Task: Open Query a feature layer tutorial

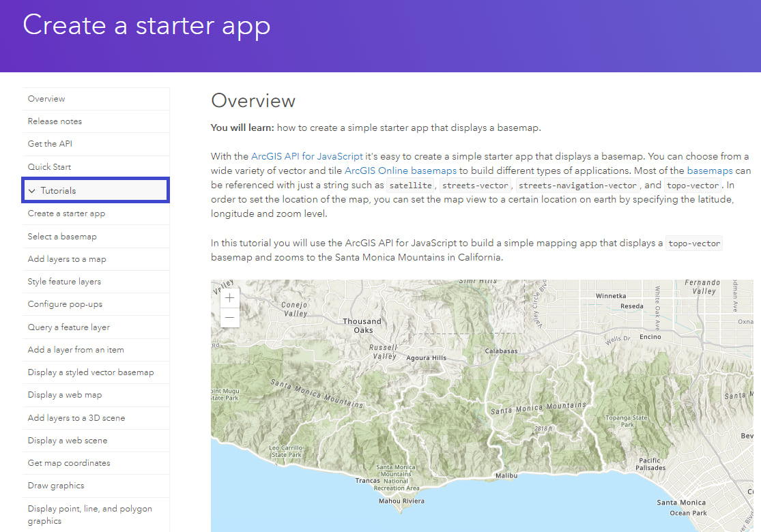Action: [x=68, y=327]
